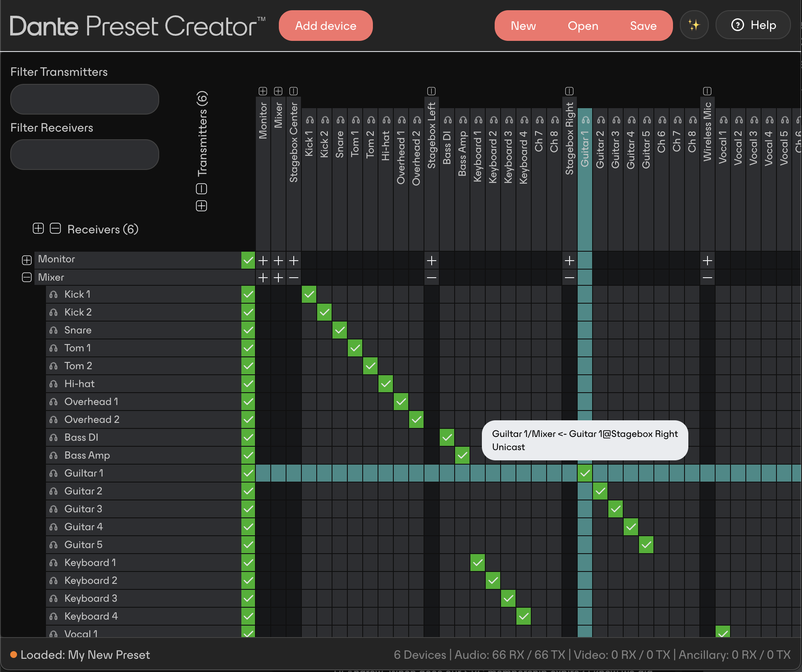Collapse all receivers with minus icon

click(x=55, y=228)
